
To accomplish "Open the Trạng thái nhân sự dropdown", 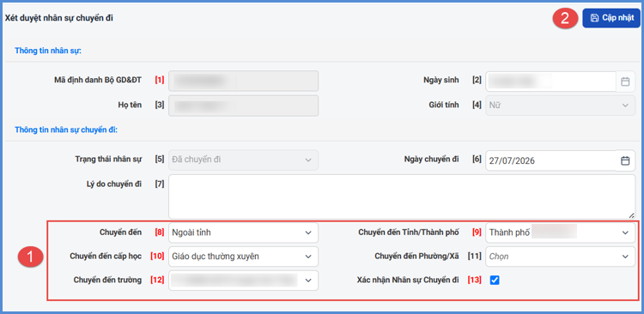I will [243, 160].
